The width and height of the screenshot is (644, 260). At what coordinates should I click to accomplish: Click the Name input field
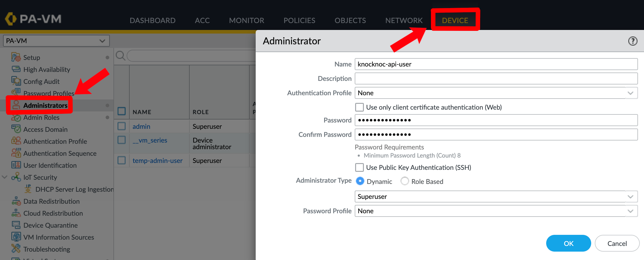pyautogui.click(x=496, y=64)
